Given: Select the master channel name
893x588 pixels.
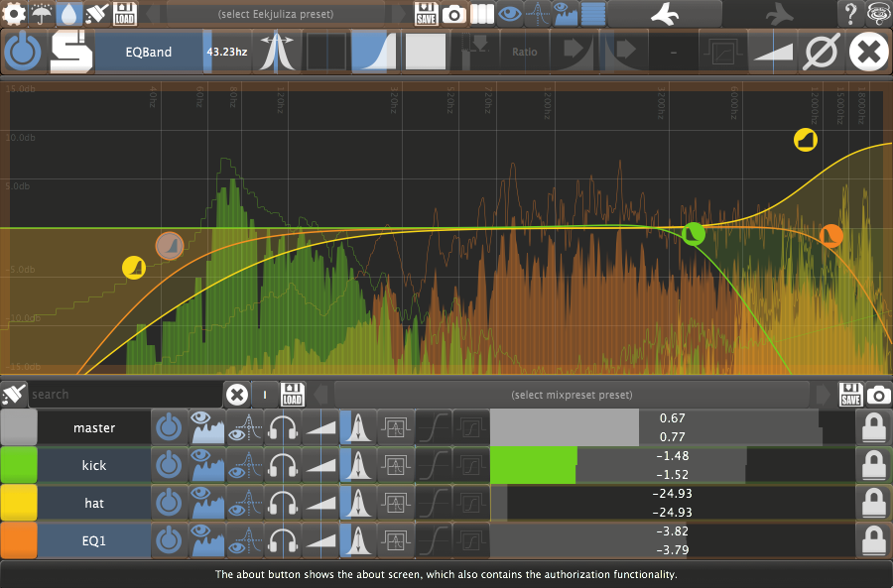Looking at the screenshot, I should point(93,428).
